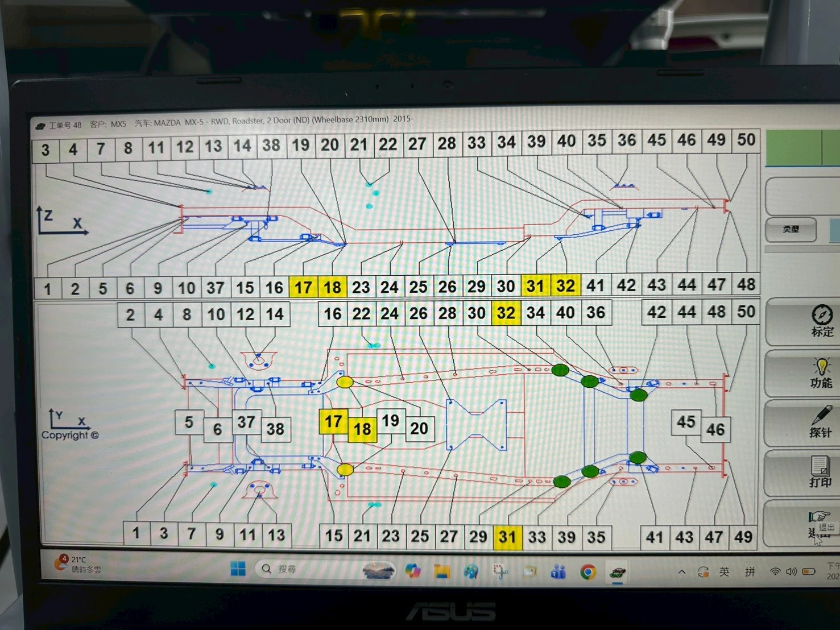Select point 27 in the Z-X side view
The width and height of the screenshot is (840, 630).
[417, 144]
